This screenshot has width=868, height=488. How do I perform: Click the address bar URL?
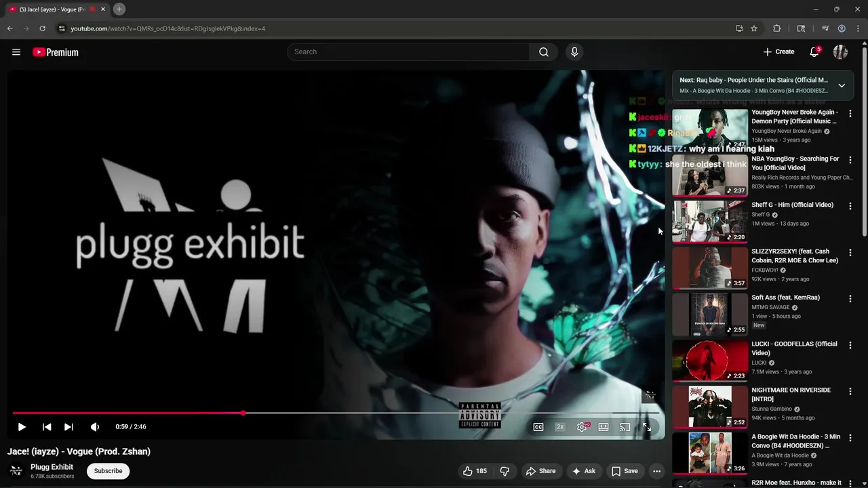(x=168, y=28)
